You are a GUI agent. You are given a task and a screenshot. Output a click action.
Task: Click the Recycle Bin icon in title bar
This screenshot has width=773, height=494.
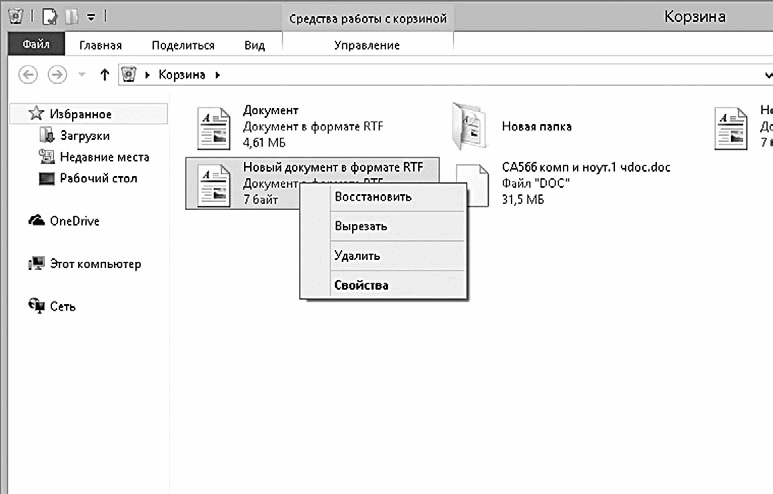(x=16, y=16)
